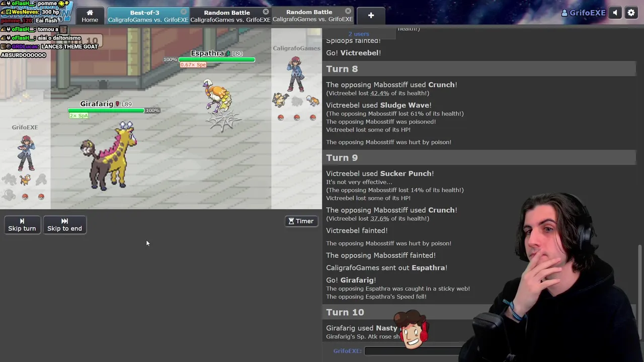Close the last Random Battle tab
Screen dimensions: 644x362
click(348, 11)
